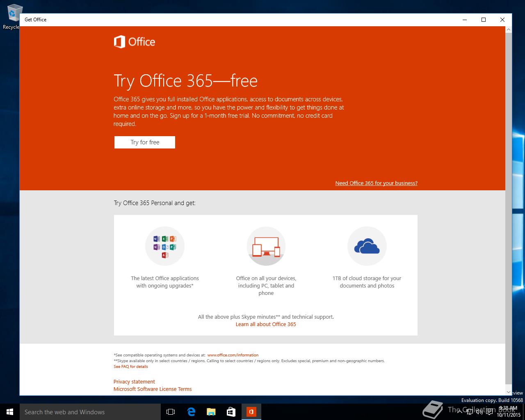The height and width of the screenshot is (420, 525).
Task: Open the Store from the taskbar
Action: 231,412
